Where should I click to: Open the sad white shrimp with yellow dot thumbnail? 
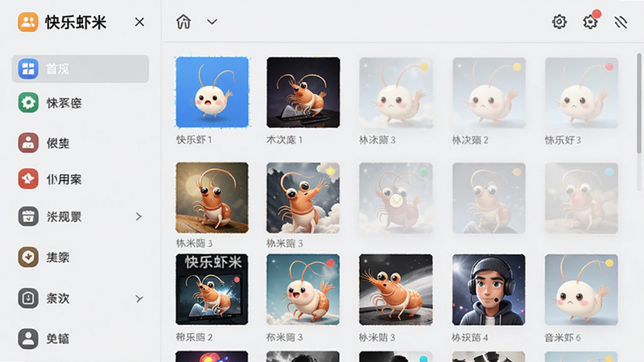(581, 290)
